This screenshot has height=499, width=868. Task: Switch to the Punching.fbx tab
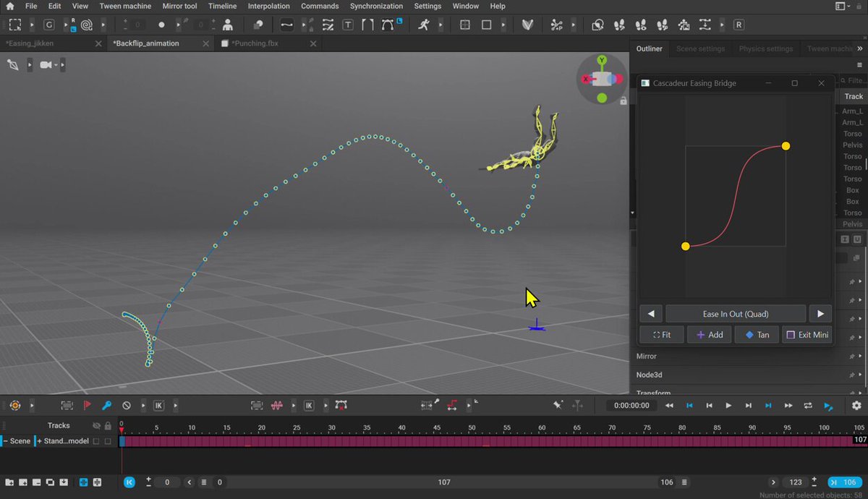255,43
